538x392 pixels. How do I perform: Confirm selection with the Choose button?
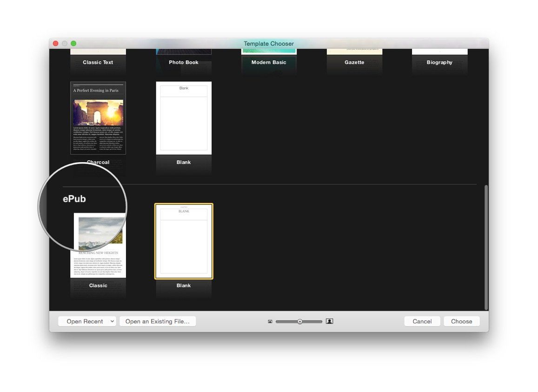(461, 321)
